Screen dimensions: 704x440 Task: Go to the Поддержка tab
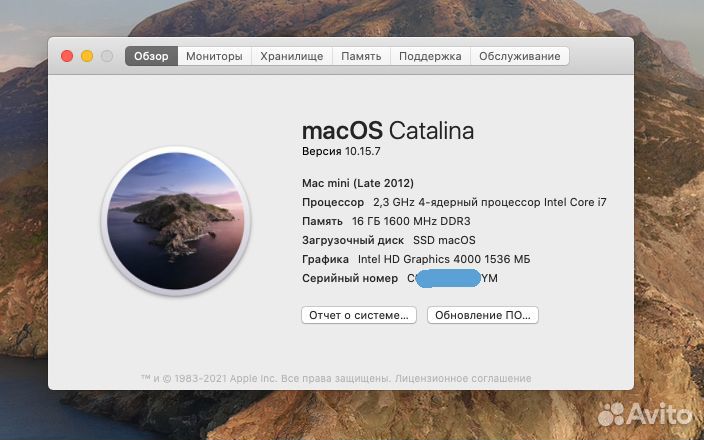(430, 56)
